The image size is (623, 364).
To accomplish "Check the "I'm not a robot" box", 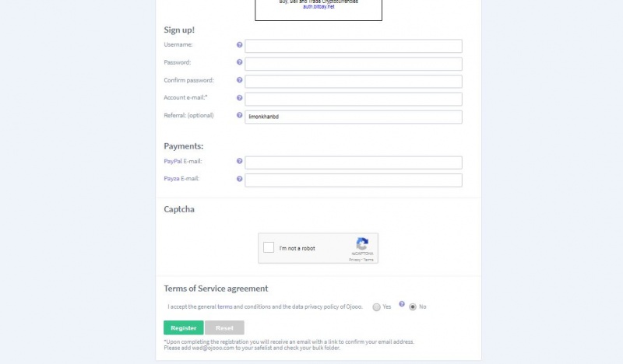I will point(269,248).
